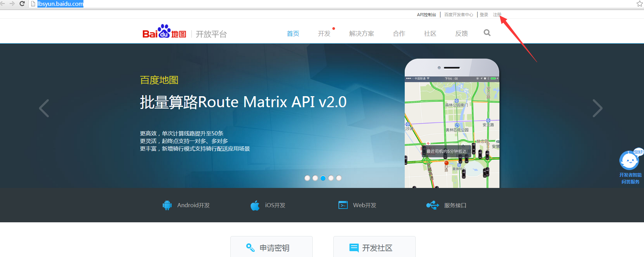Image resolution: width=644 pixels, height=257 pixels.
Task: Bookmark page with the star icon
Action: pos(640,4)
